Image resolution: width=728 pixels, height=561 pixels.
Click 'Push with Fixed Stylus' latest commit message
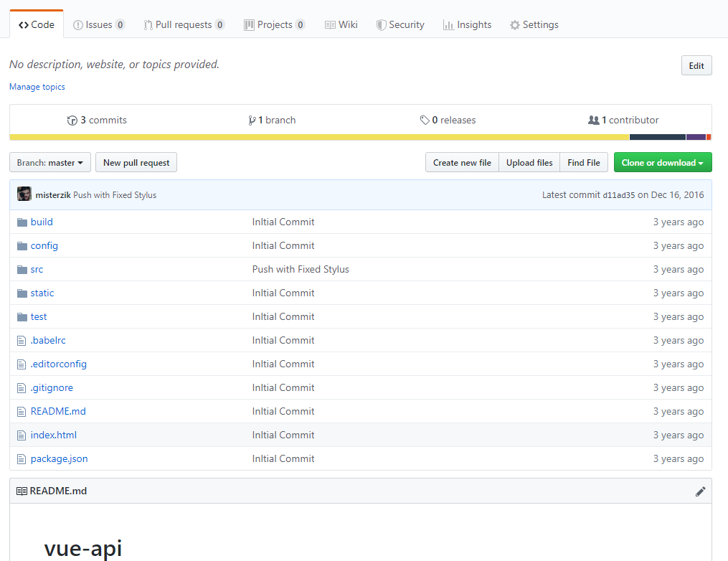pyautogui.click(x=115, y=195)
